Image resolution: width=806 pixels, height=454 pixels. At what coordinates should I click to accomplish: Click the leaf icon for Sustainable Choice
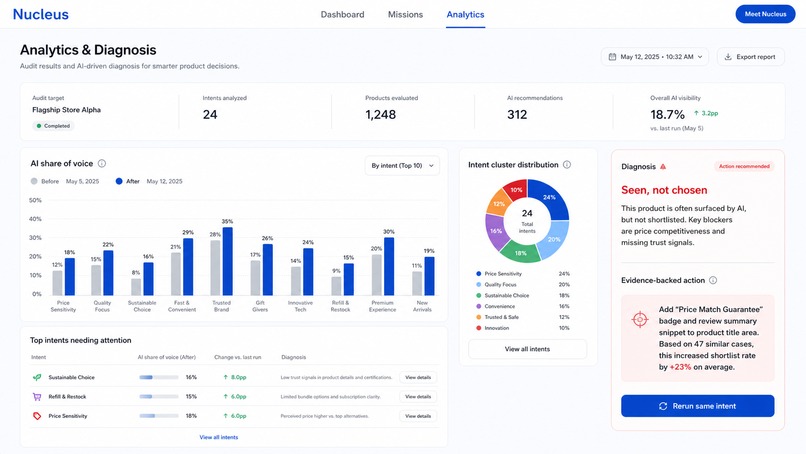click(37, 377)
